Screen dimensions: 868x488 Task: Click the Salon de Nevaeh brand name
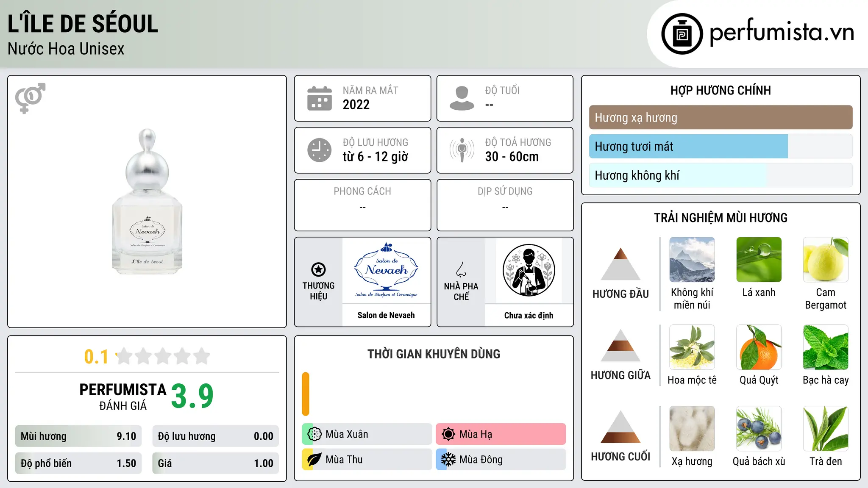click(x=386, y=315)
